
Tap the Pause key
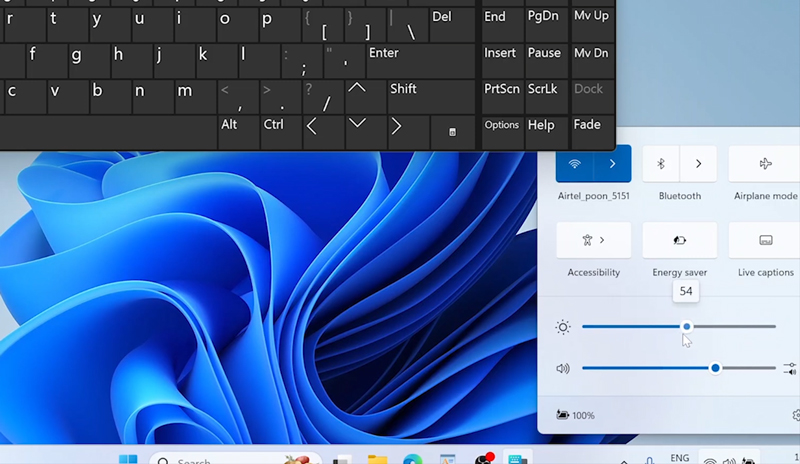(546, 61)
